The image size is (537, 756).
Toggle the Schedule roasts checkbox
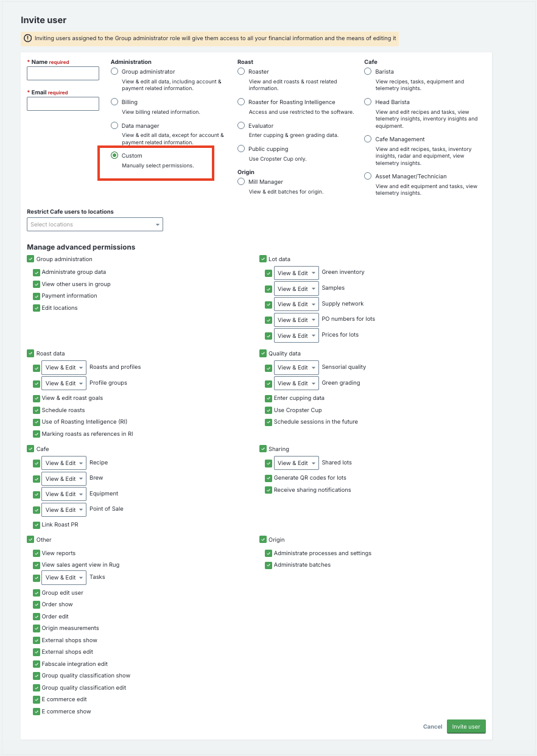[36, 410]
